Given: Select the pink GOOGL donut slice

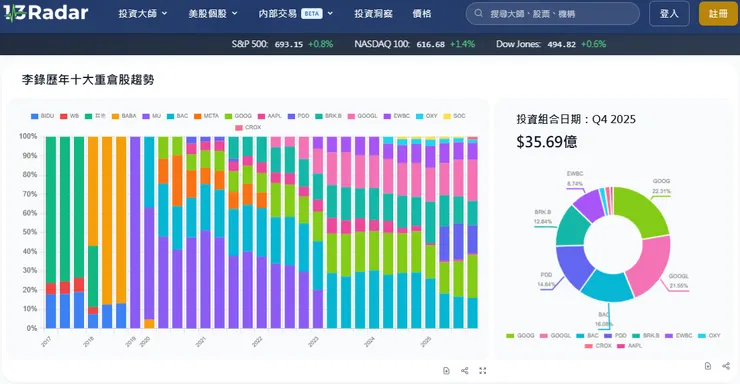Looking at the screenshot, I should tap(651, 267).
